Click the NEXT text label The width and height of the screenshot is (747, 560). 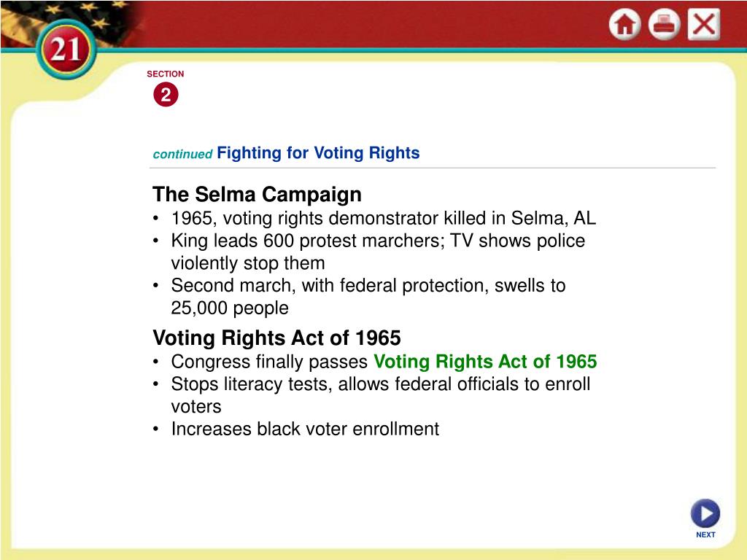point(705,534)
